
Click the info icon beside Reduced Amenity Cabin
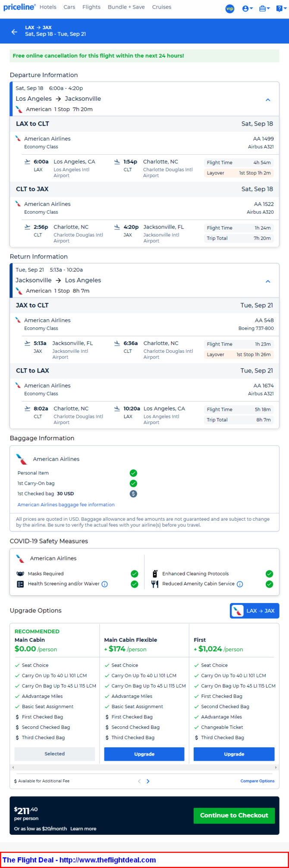(x=240, y=584)
